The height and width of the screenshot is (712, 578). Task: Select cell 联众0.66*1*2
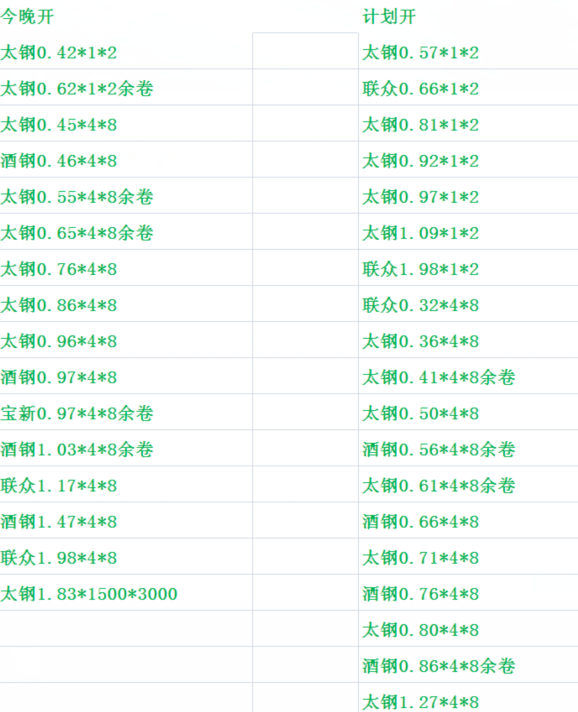coord(468,87)
